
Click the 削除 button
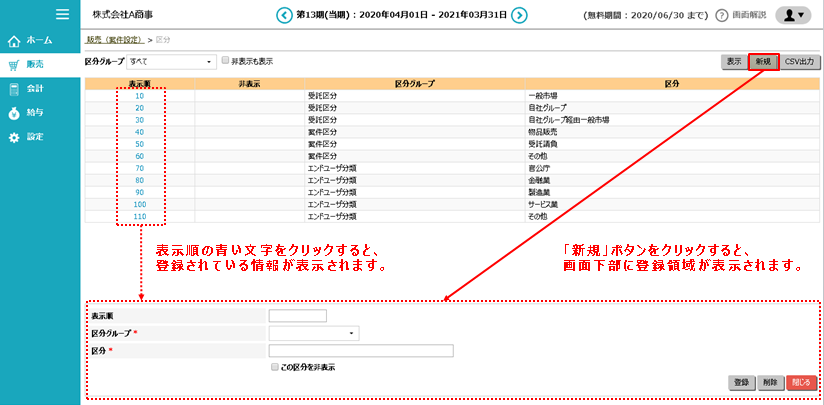point(771,383)
